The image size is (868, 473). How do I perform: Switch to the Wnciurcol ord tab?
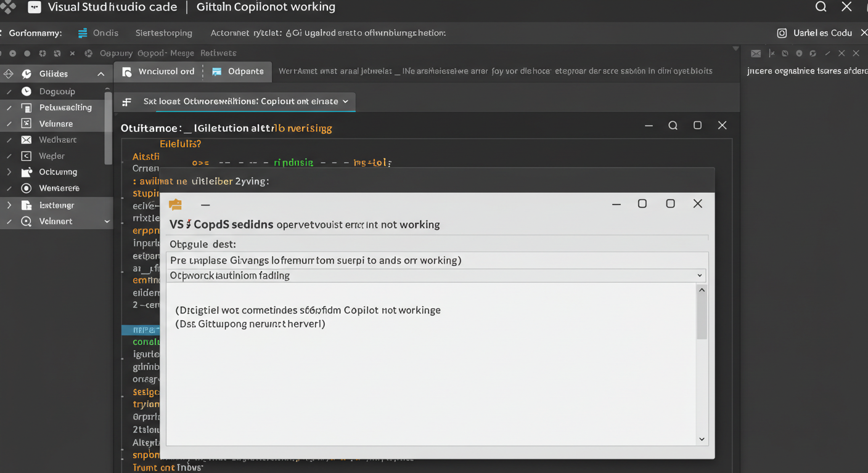coord(158,71)
